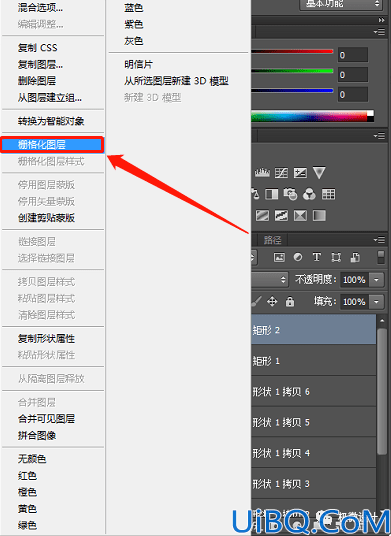Add a Black & White adjustment
The height and width of the screenshot is (536, 391).
point(272,195)
